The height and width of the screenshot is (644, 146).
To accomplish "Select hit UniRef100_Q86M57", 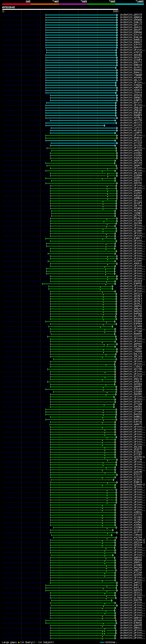I will click(131, 387).
